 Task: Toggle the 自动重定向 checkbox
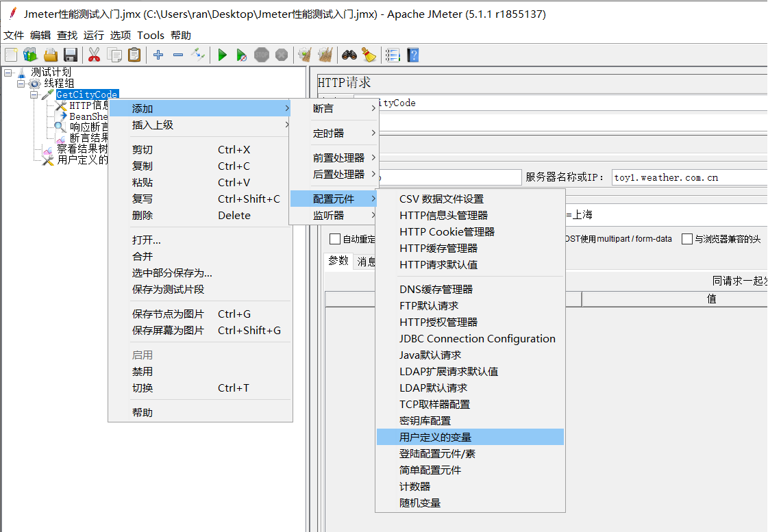[x=335, y=239]
